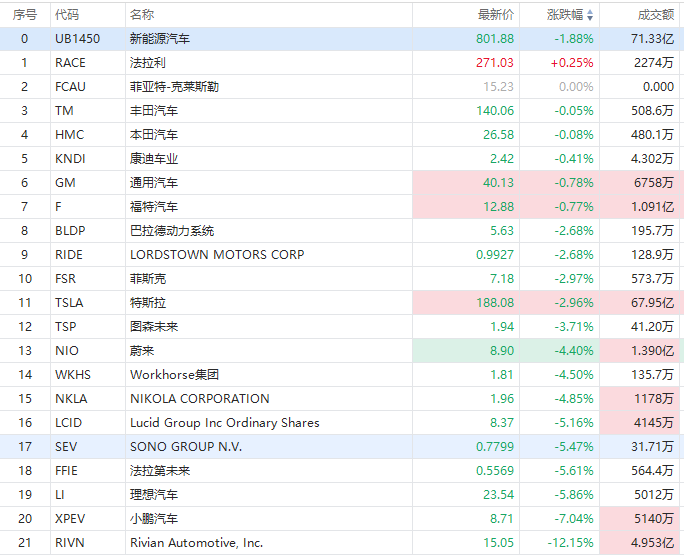Click the sort arrow beside 涨跌幅 header
The width and height of the screenshot is (684, 558).
pos(589,15)
